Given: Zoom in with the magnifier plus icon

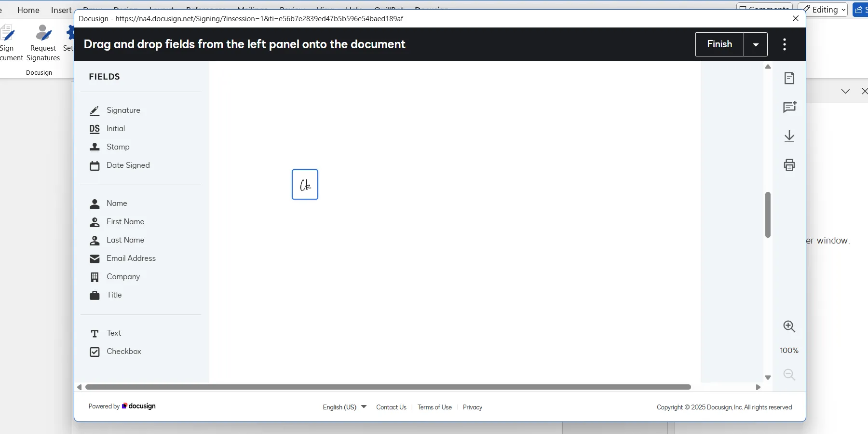Looking at the screenshot, I should coord(789,326).
